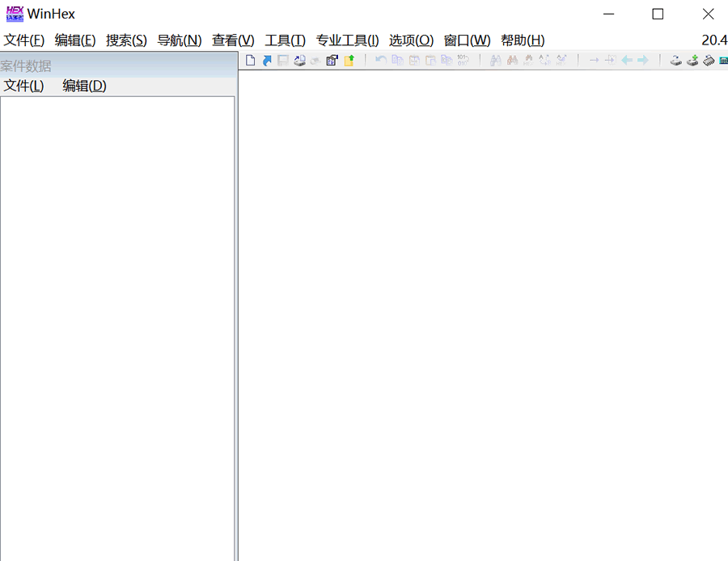Viewport: 728px width, 561px height.
Task: Open file Properties from the toolbar
Action: click(x=332, y=61)
